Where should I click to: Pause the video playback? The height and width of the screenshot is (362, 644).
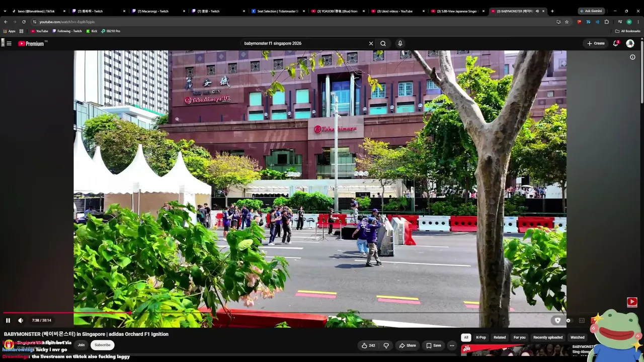[x=8, y=320]
